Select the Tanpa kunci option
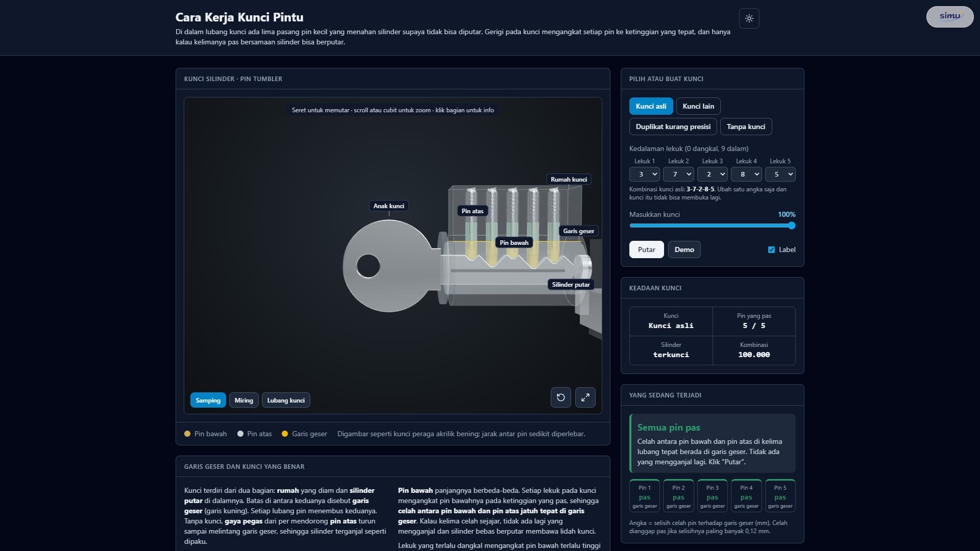Viewport: 980px width, 551px height. 746,127
